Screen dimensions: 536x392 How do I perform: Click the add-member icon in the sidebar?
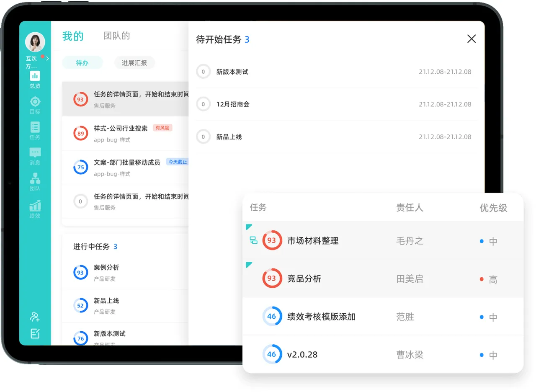tap(35, 317)
